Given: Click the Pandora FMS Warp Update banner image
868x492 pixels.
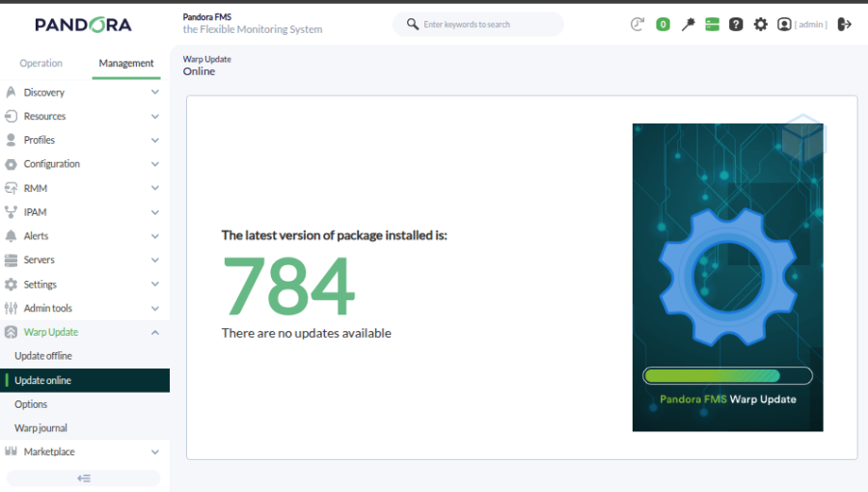Looking at the screenshot, I should (x=727, y=277).
